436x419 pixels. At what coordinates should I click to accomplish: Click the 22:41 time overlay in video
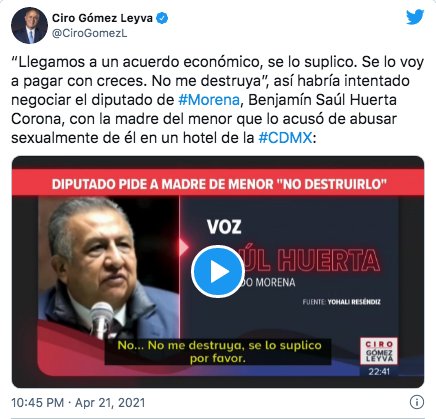click(379, 371)
